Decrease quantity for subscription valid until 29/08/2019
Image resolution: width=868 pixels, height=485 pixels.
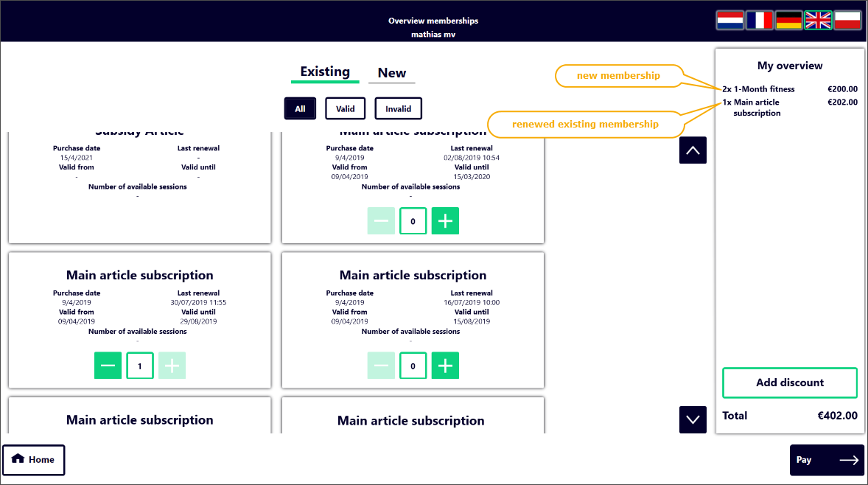(x=108, y=366)
